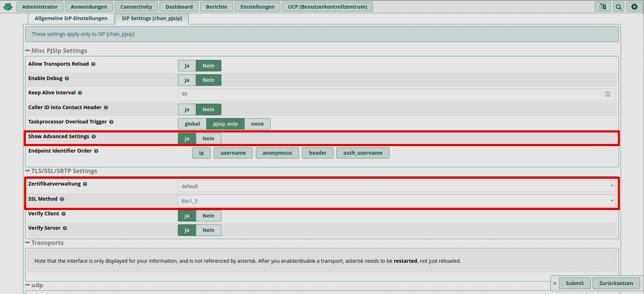
Task: Click the Zurücksetzen button
Action: 616,283
